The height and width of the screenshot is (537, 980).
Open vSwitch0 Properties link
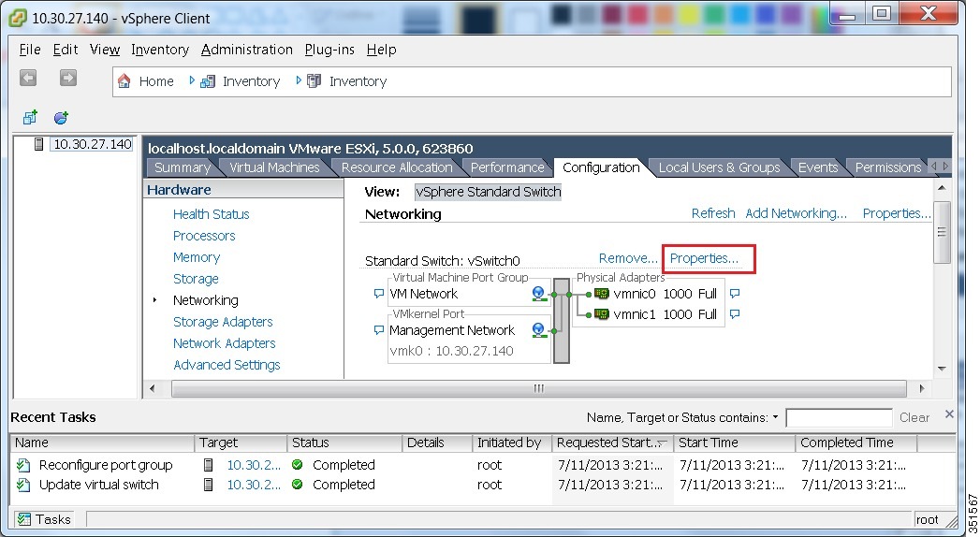pyautogui.click(x=704, y=258)
